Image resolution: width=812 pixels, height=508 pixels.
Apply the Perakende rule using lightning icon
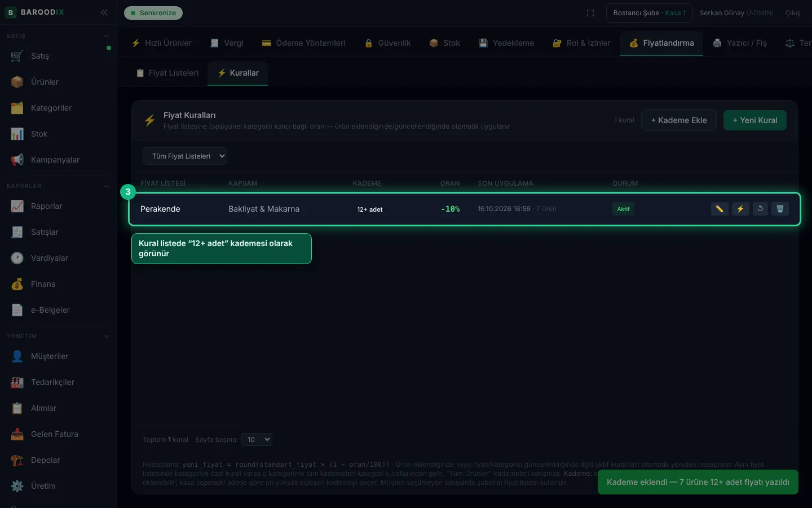pos(740,209)
